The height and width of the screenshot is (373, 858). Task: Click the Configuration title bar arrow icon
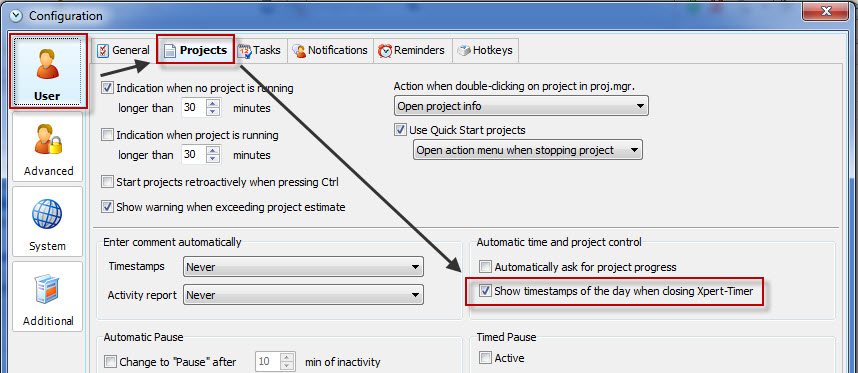tap(17, 16)
